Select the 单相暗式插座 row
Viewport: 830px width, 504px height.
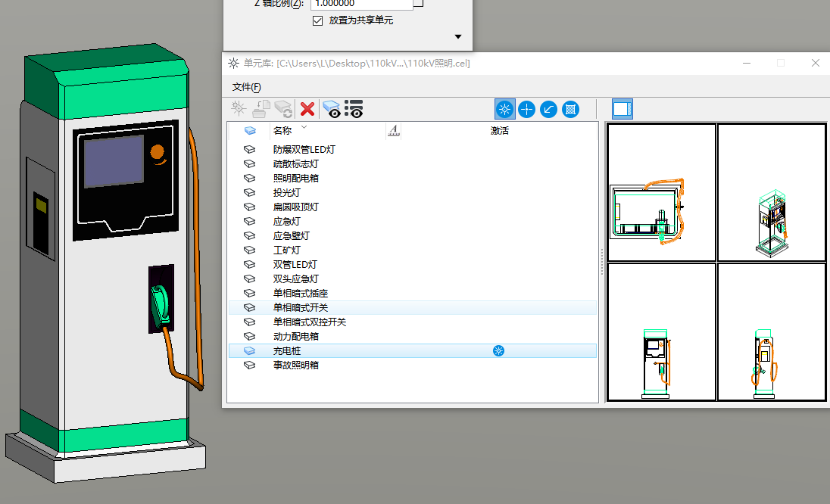tap(413, 293)
